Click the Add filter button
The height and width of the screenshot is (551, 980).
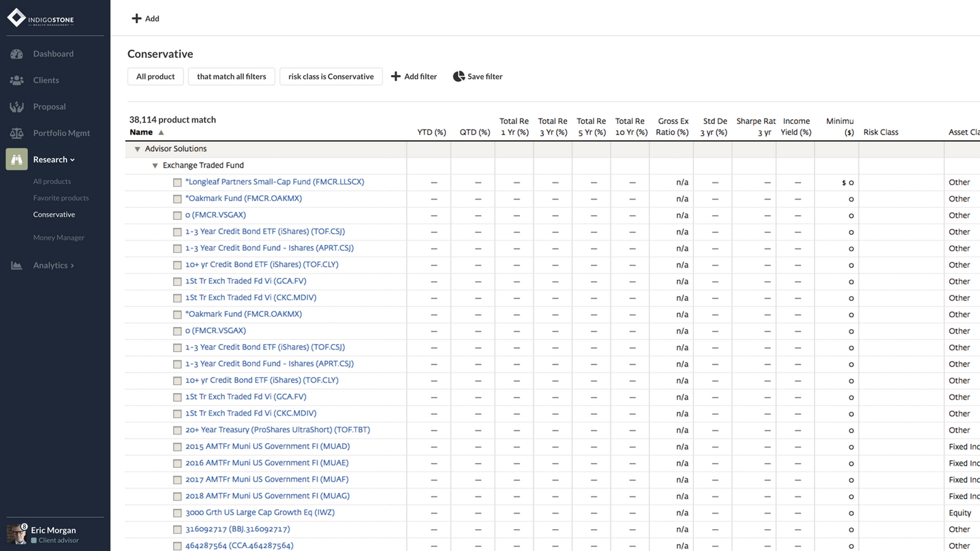click(414, 76)
